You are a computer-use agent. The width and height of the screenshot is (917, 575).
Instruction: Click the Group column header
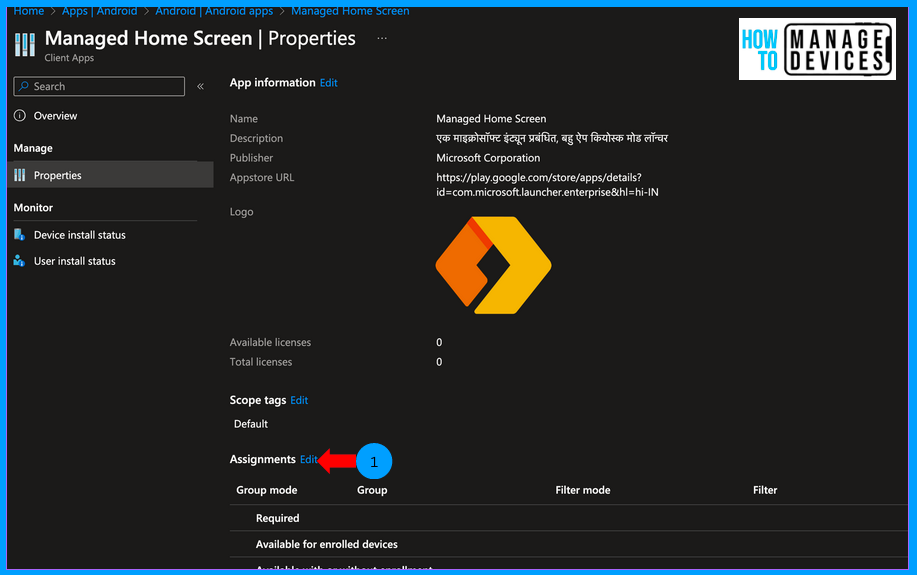coord(372,490)
